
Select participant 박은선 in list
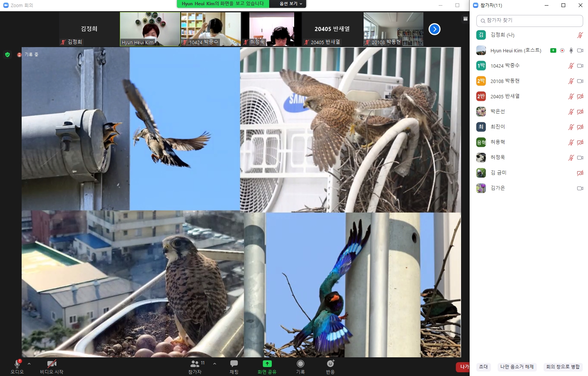click(529, 111)
